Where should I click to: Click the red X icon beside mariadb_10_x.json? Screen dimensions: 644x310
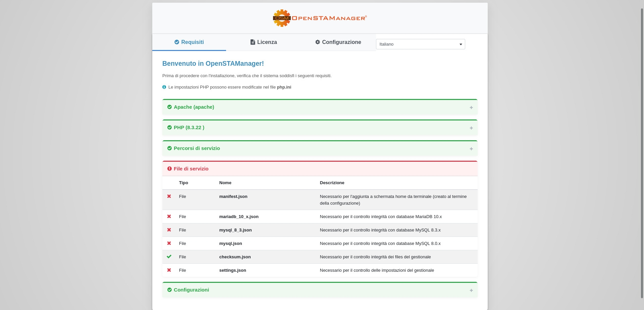(x=169, y=216)
